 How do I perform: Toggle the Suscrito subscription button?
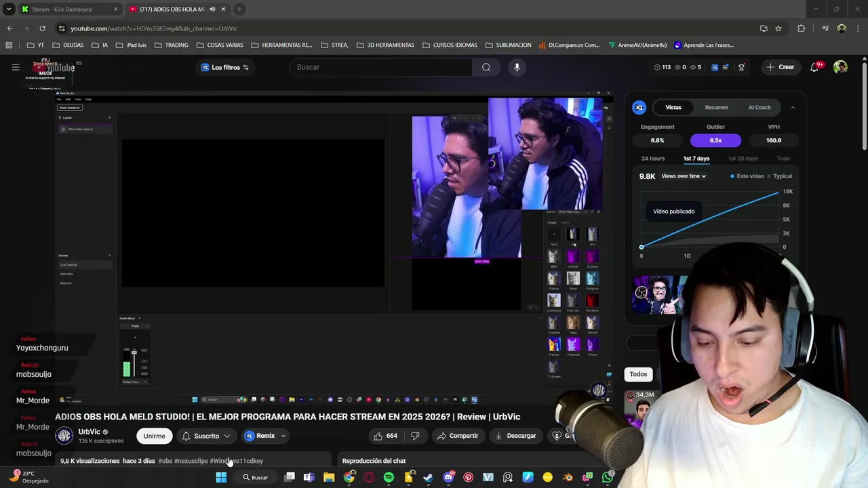coord(206,436)
